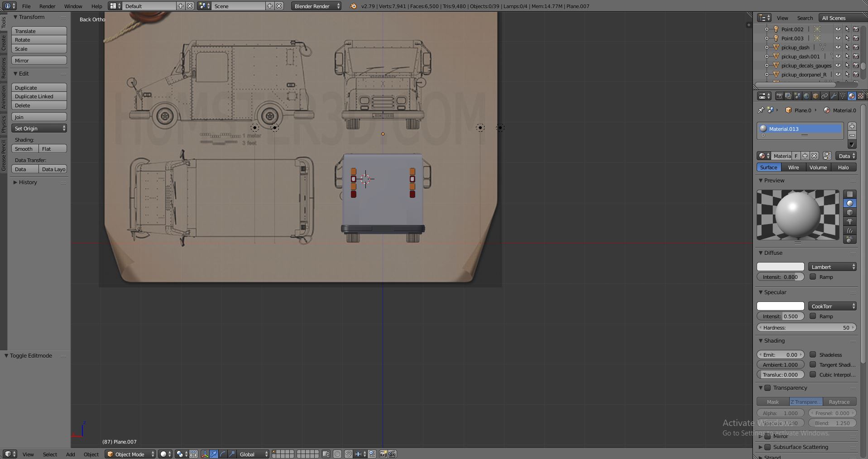
Task: Open the diffuse color swatch
Action: [x=781, y=267]
